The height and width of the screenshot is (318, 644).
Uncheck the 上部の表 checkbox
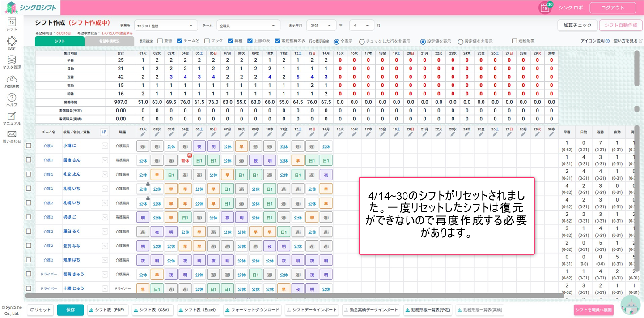point(250,41)
